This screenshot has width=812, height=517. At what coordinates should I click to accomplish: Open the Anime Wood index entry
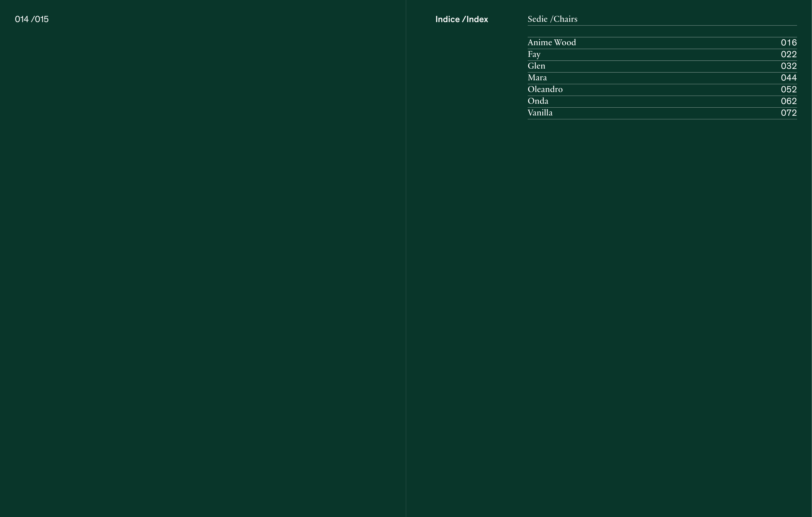(552, 43)
